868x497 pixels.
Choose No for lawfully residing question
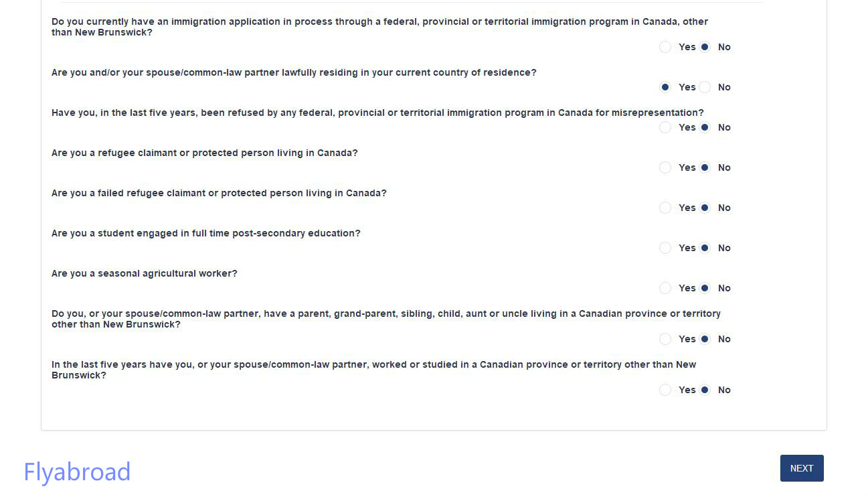click(x=705, y=87)
